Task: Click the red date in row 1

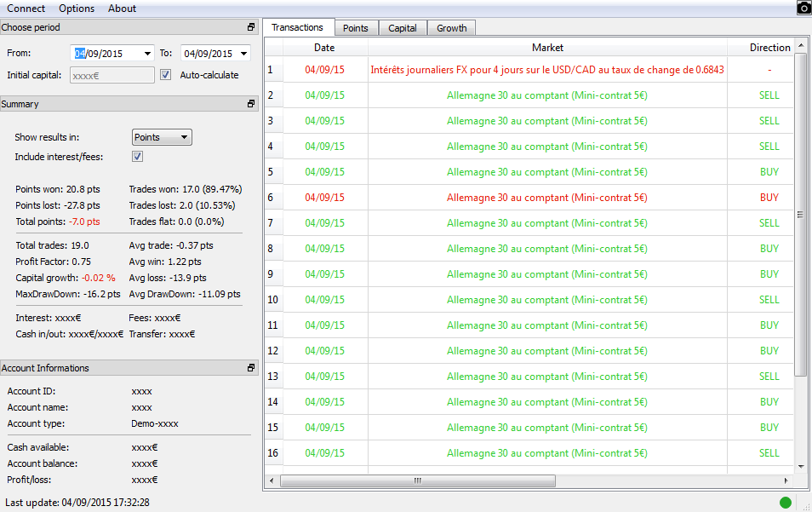Action: [324, 70]
